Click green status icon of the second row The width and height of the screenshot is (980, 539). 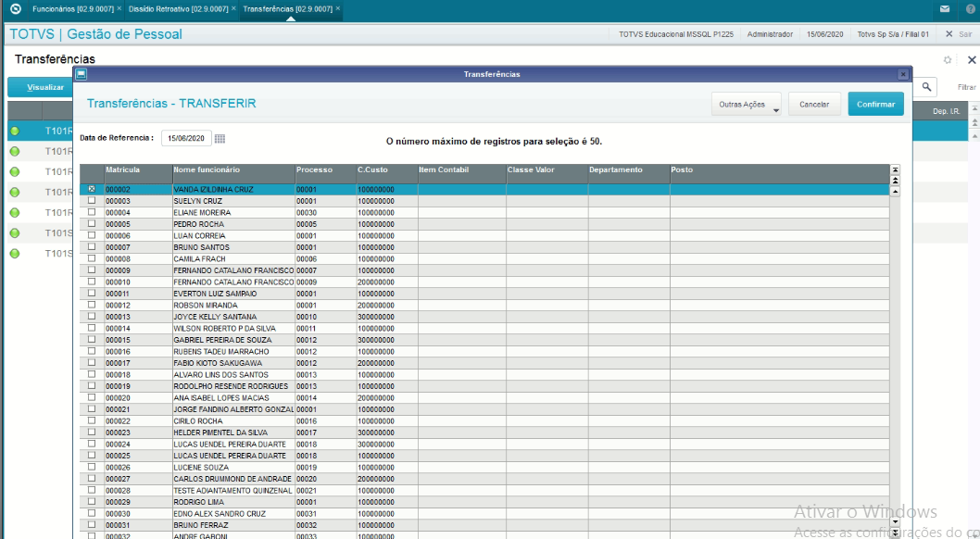pos(15,151)
